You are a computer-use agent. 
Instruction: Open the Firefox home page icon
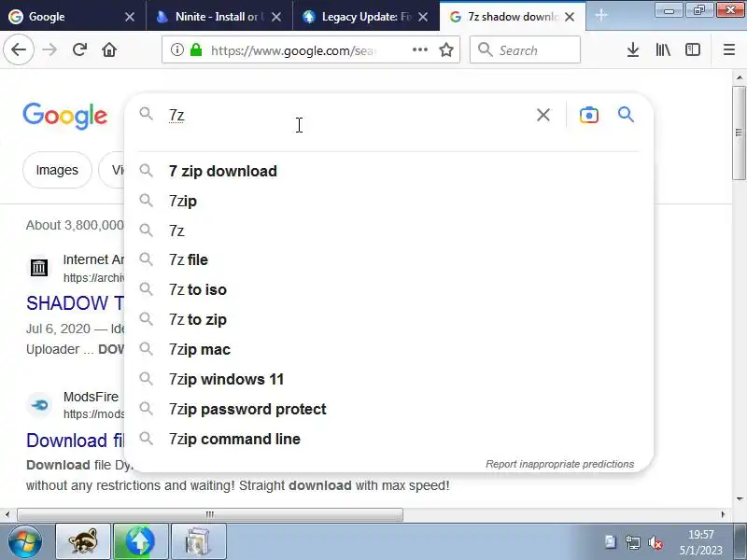[109, 49]
